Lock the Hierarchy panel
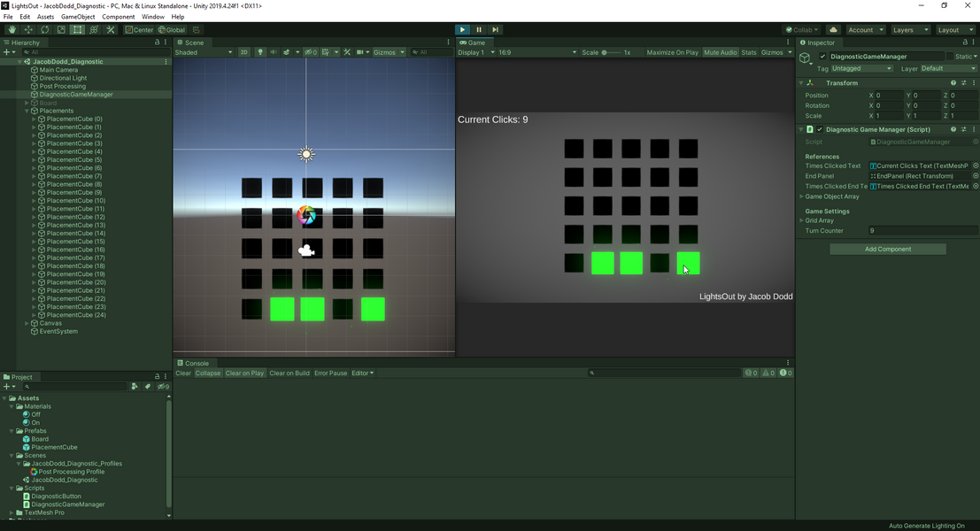This screenshot has height=531, width=980. click(x=157, y=42)
